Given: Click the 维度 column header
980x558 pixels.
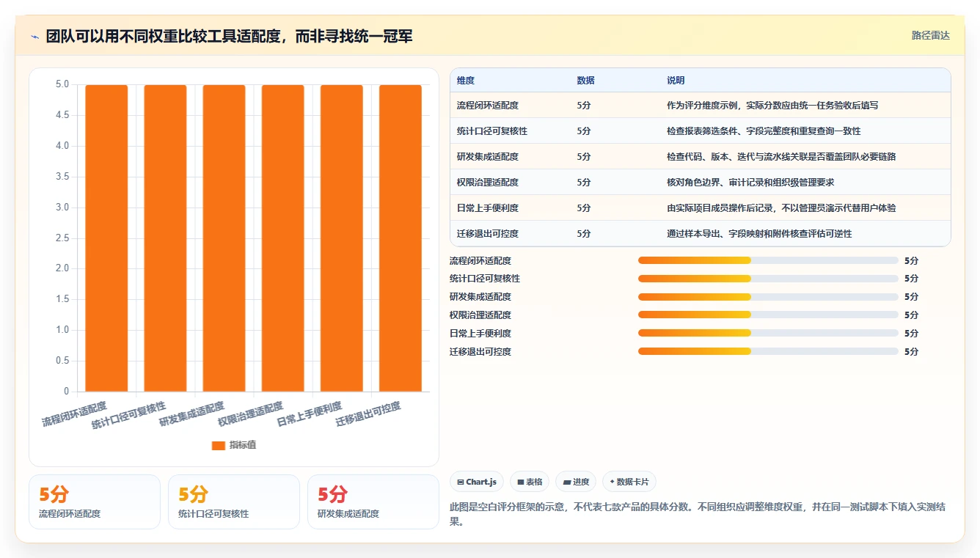Looking at the screenshot, I should 466,81.
